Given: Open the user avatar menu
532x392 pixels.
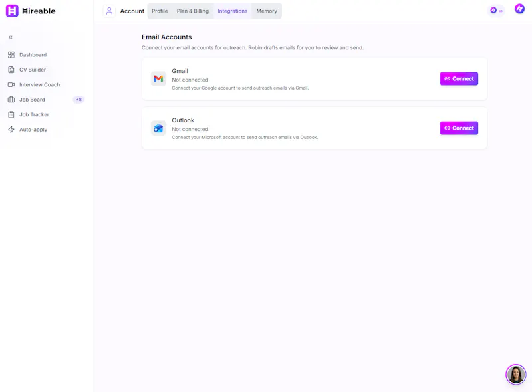Looking at the screenshot, I should click(x=519, y=9).
